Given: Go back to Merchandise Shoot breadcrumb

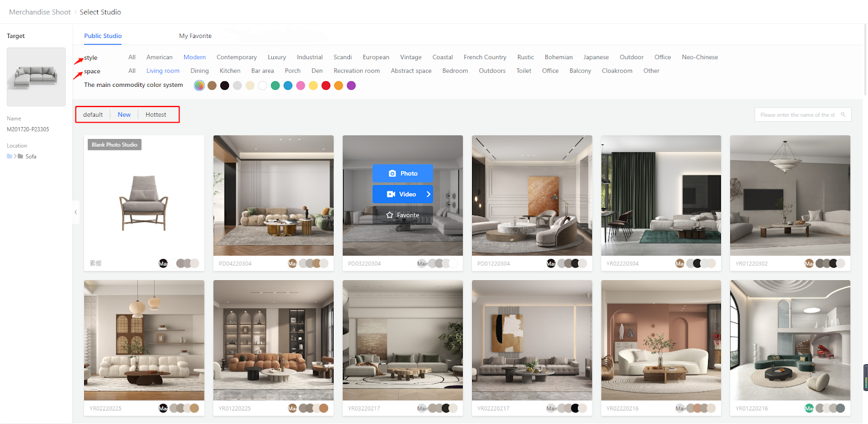Looking at the screenshot, I should coord(40,12).
